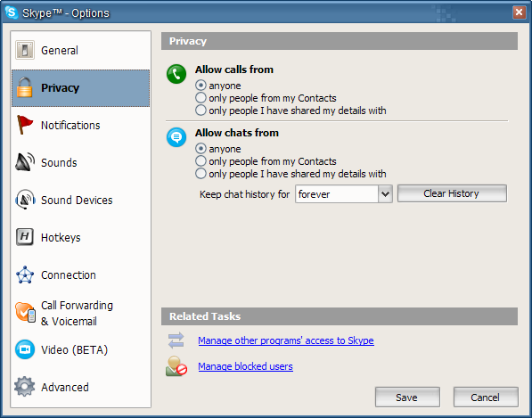Screen dimensions: 532x418
Task: Click the blocked user icon
Action: (x=176, y=366)
